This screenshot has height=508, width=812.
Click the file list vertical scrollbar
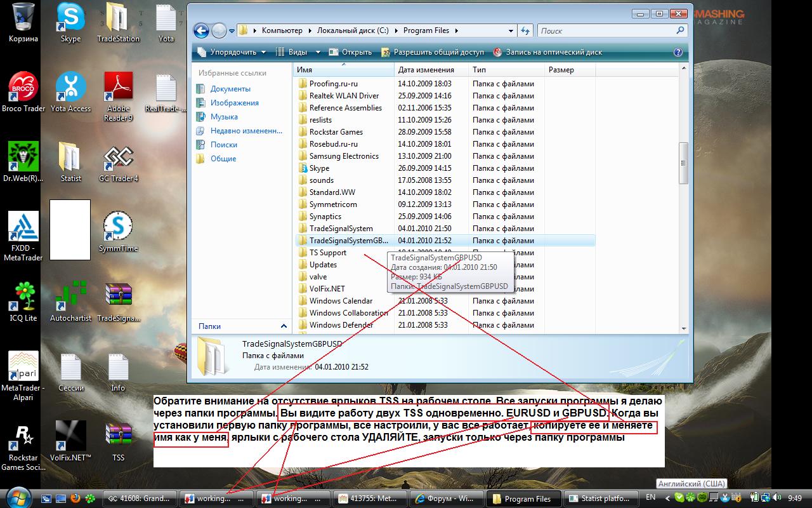pos(683,163)
